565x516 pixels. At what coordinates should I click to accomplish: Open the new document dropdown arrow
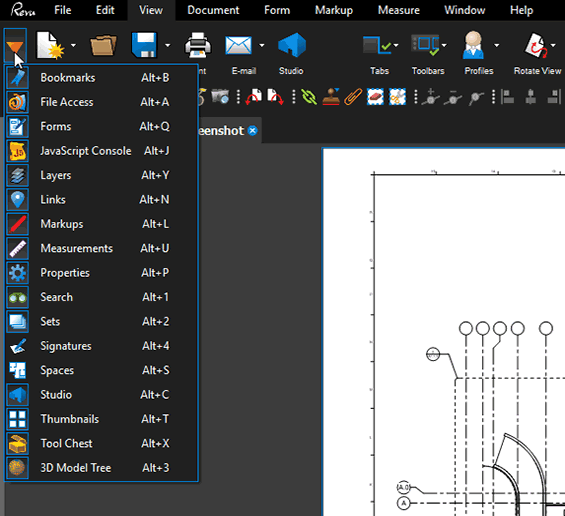click(74, 45)
